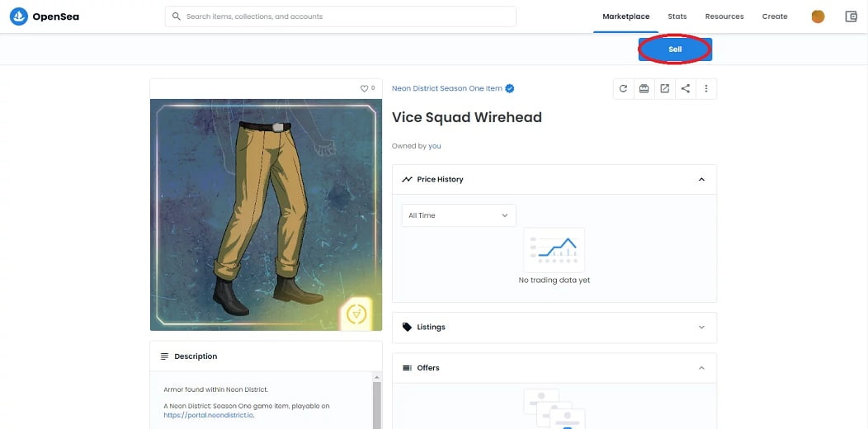Go to the Create page
Viewport: 868px width, 429px height.
(775, 16)
